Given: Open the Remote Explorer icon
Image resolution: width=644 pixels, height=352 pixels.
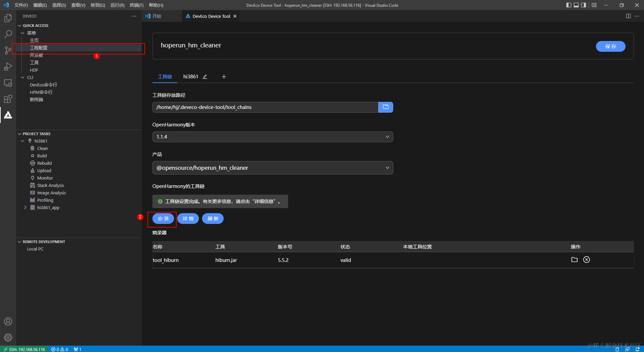Looking at the screenshot, I should tap(8, 83).
